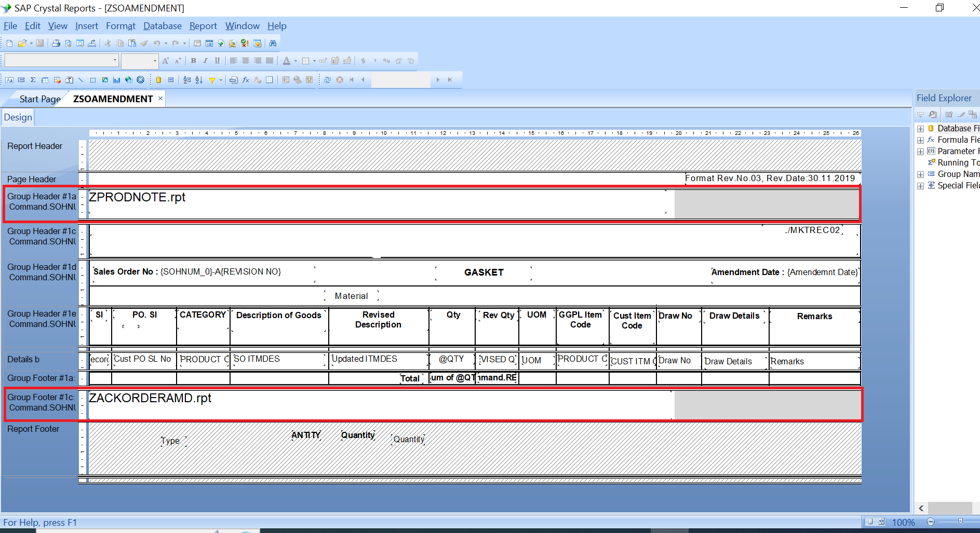The width and height of the screenshot is (980, 533).
Task: Open the font color dropdown arrow
Action: point(296,61)
